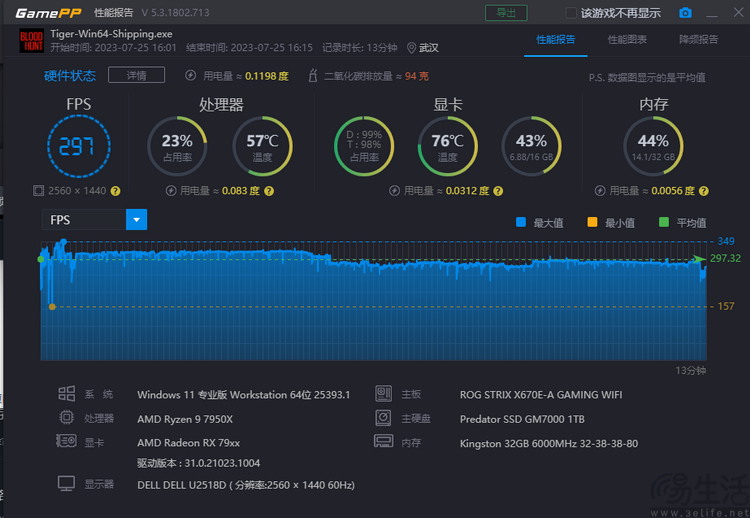Click the motherboard icon in hardware list
750x518 pixels.
click(384, 394)
